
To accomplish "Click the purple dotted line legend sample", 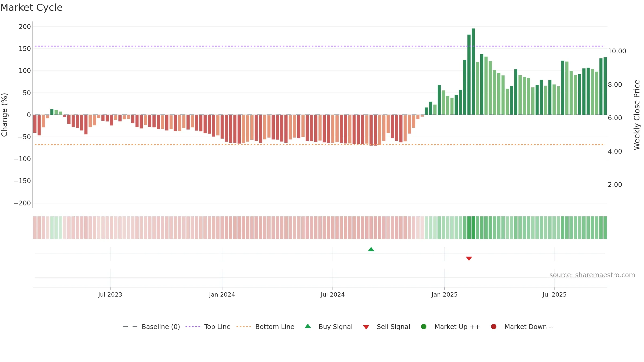I will [193, 327].
